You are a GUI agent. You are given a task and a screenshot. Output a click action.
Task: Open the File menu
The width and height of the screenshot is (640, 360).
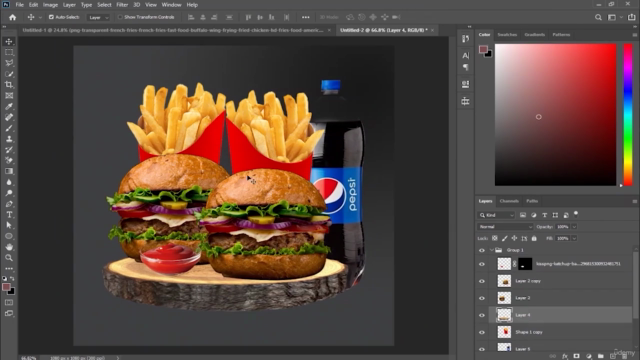[x=20, y=5]
